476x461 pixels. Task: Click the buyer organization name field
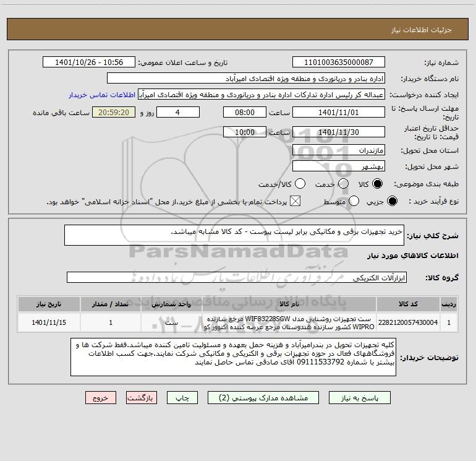[x=246, y=79]
